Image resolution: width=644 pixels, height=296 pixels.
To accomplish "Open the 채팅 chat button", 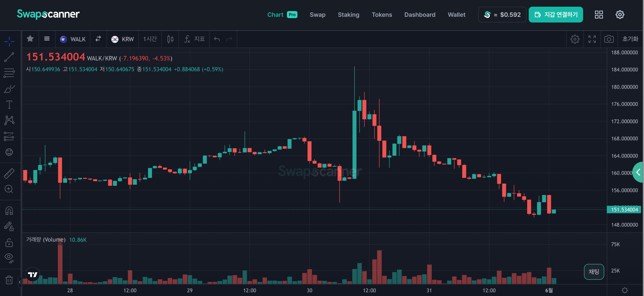I will 594,271.
